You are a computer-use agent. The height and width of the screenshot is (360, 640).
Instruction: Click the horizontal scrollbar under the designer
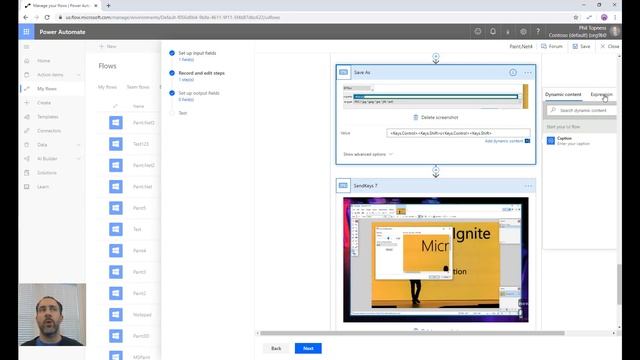click(x=412, y=333)
